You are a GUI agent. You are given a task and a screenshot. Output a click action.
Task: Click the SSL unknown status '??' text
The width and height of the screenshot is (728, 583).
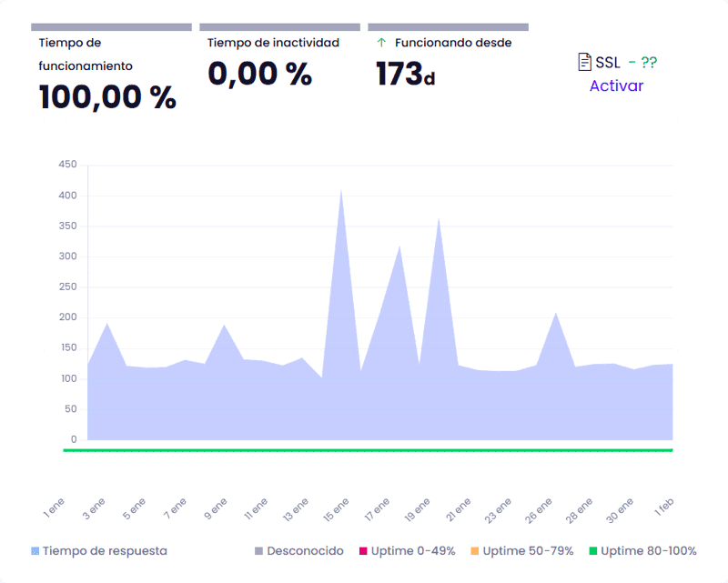pyautogui.click(x=649, y=63)
